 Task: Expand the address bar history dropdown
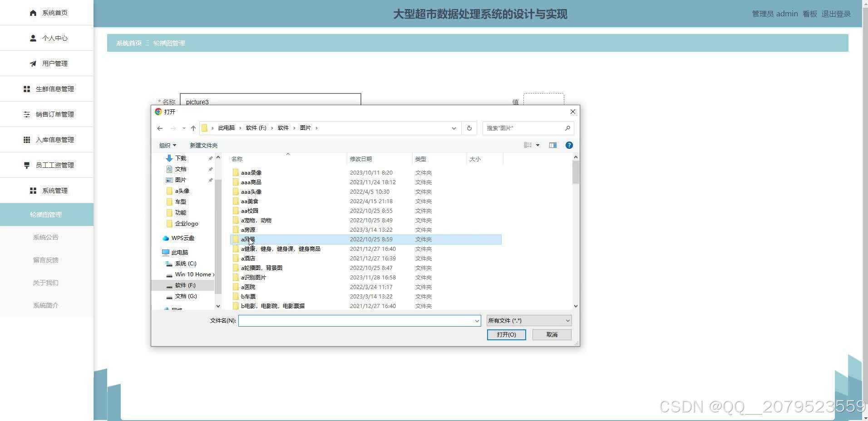point(454,128)
